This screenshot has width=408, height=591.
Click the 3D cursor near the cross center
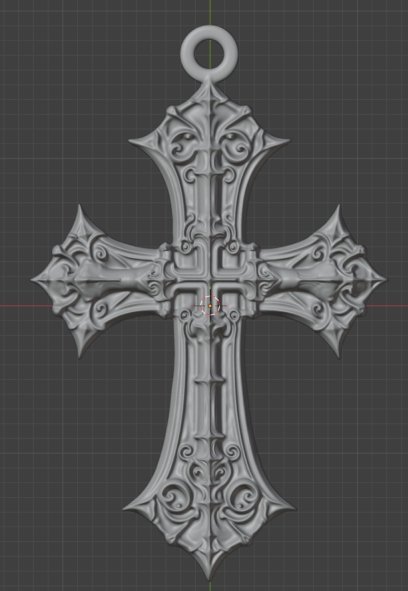pos(209,306)
